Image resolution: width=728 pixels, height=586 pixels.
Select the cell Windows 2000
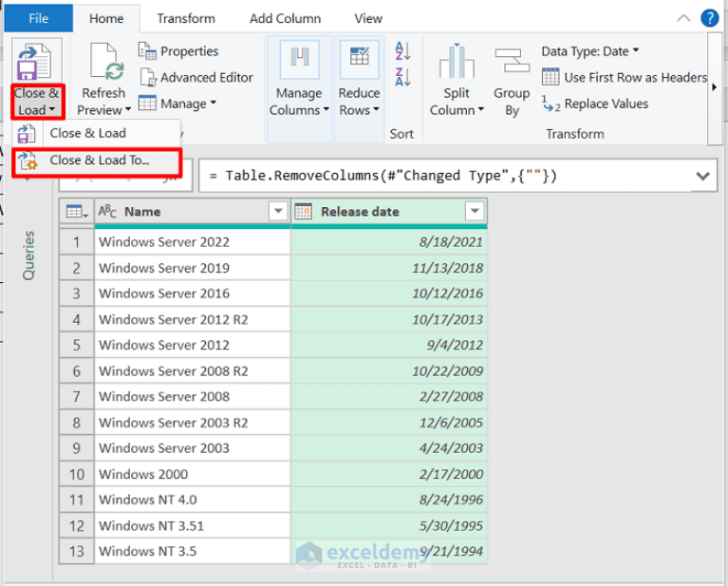[193, 475]
